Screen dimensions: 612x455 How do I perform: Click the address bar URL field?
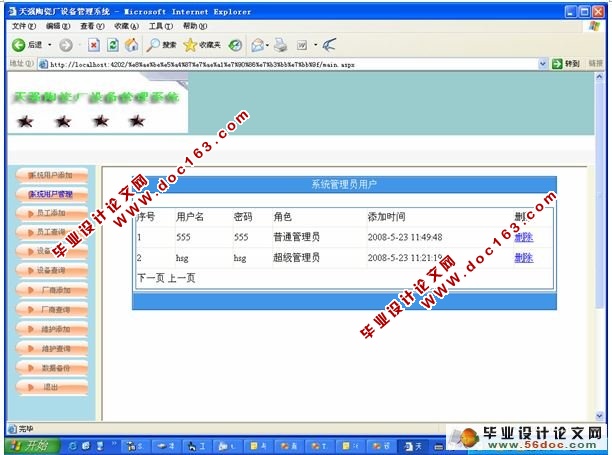[293, 64]
